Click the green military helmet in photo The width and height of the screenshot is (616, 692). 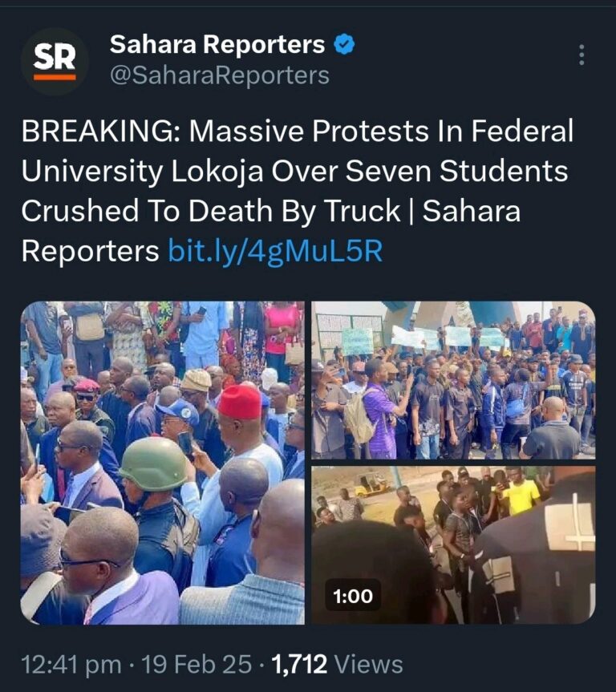pos(154,463)
